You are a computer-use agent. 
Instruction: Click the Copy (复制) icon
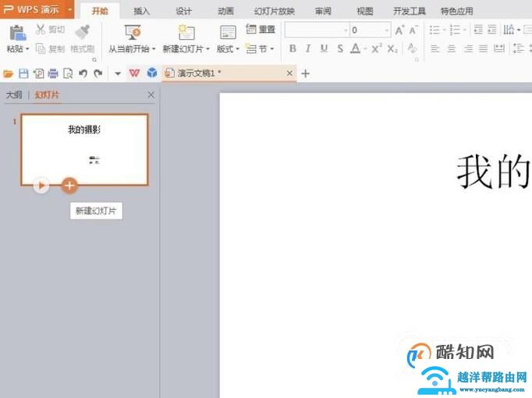[x=41, y=49]
